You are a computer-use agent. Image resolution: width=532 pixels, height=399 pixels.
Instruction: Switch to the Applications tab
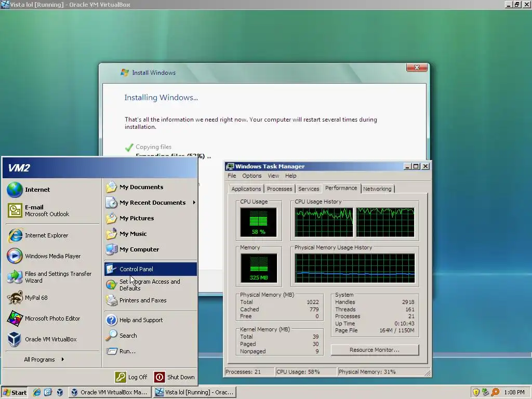pos(246,189)
